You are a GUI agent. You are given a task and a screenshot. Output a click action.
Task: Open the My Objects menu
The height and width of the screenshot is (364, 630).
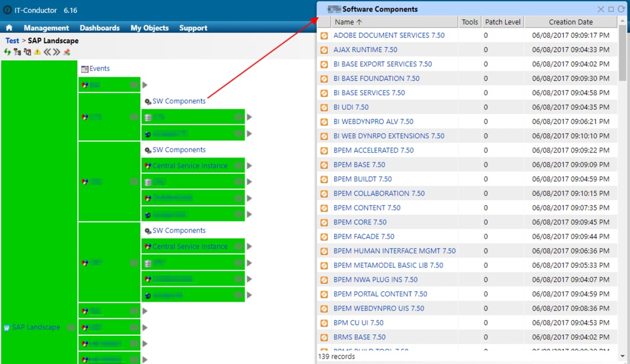(x=150, y=28)
